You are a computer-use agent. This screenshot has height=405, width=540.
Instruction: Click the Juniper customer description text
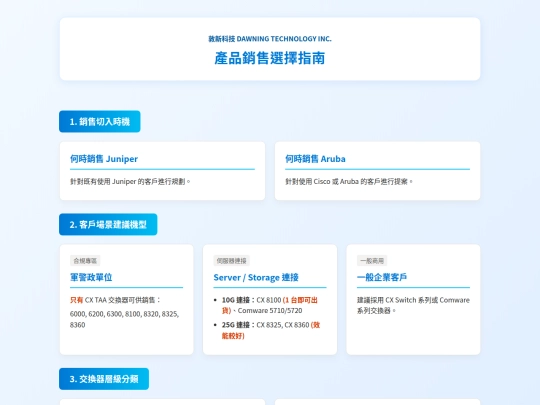[130, 181]
